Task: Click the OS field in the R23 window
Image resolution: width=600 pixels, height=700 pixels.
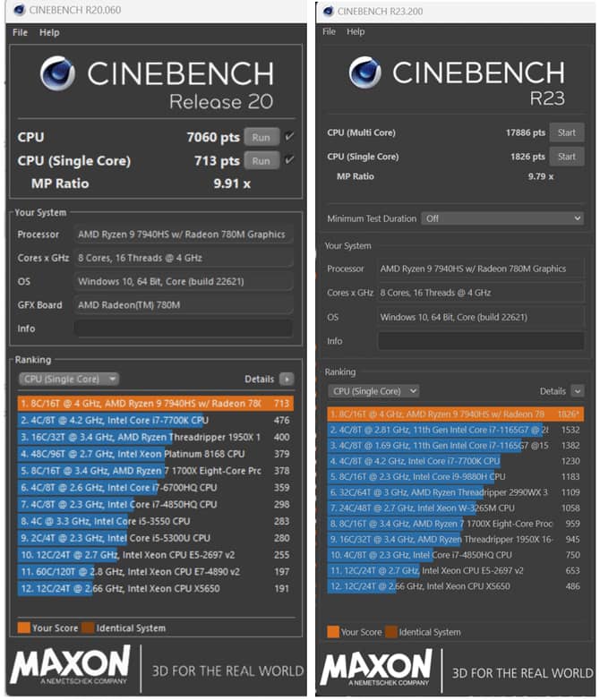Action: (481, 317)
